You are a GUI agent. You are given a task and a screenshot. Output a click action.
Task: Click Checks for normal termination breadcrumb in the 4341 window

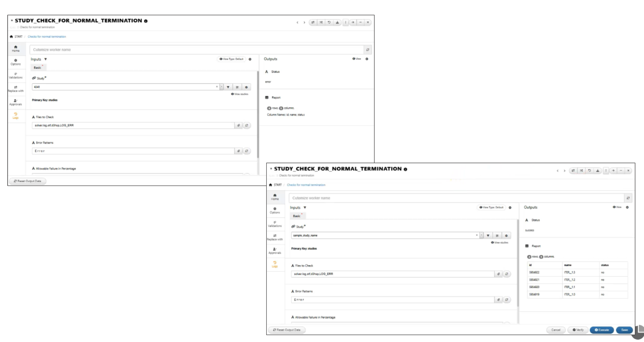(47, 37)
